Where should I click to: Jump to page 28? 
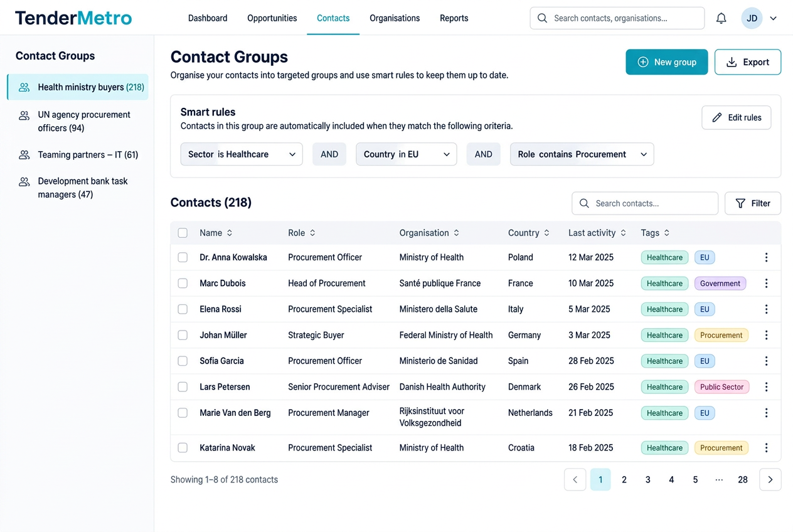point(743,479)
